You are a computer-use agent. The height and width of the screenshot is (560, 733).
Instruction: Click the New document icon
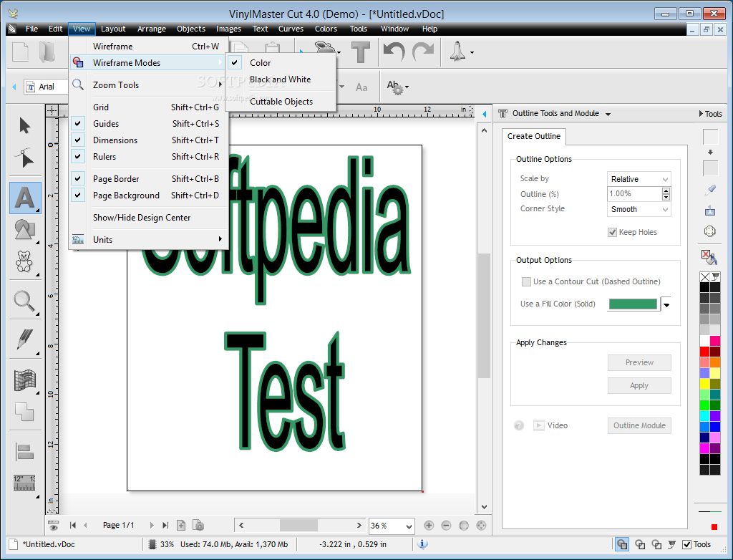tap(21, 52)
